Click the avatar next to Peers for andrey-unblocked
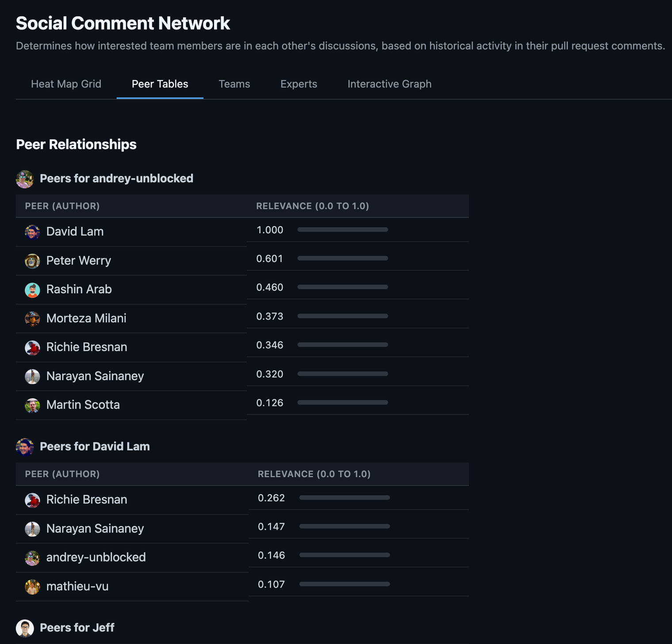The image size is (672, 644). pyautogui.click(x=25, y=179)
